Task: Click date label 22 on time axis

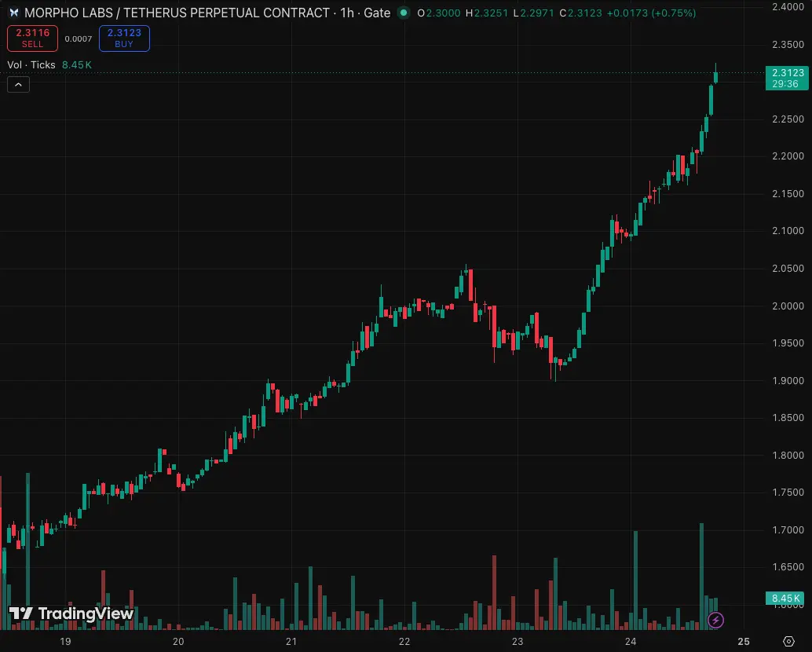Action: tap(404, 641)
